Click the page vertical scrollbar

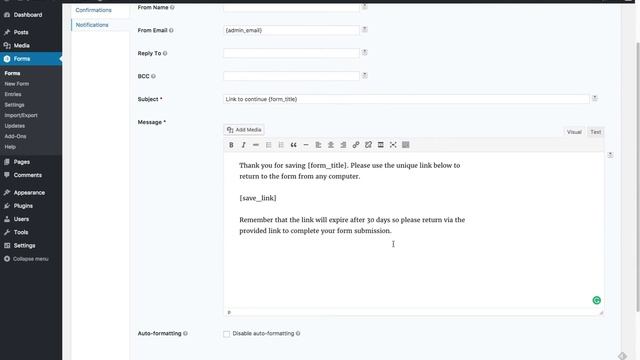[638, 176]
